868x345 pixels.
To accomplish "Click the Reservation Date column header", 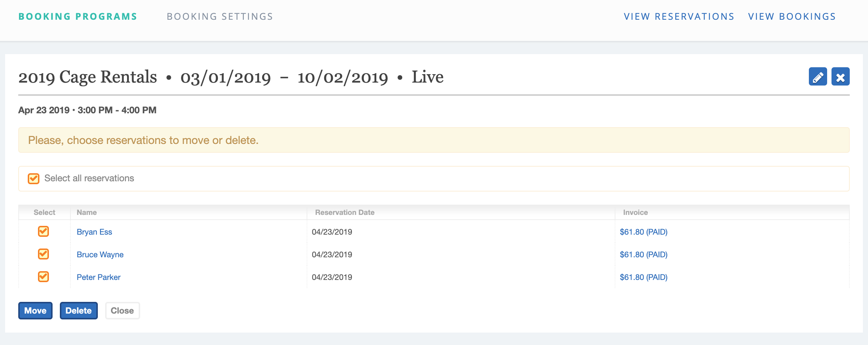I will click(x=345, y=212).
